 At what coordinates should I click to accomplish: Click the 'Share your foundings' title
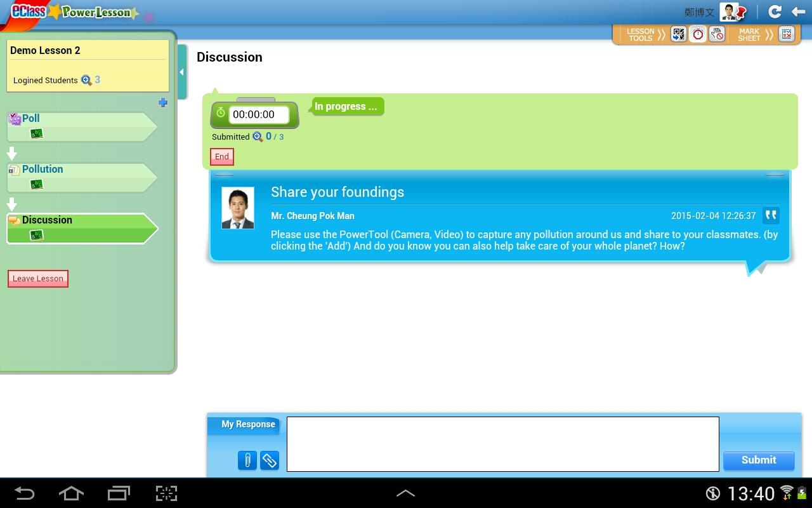[337, 192]
